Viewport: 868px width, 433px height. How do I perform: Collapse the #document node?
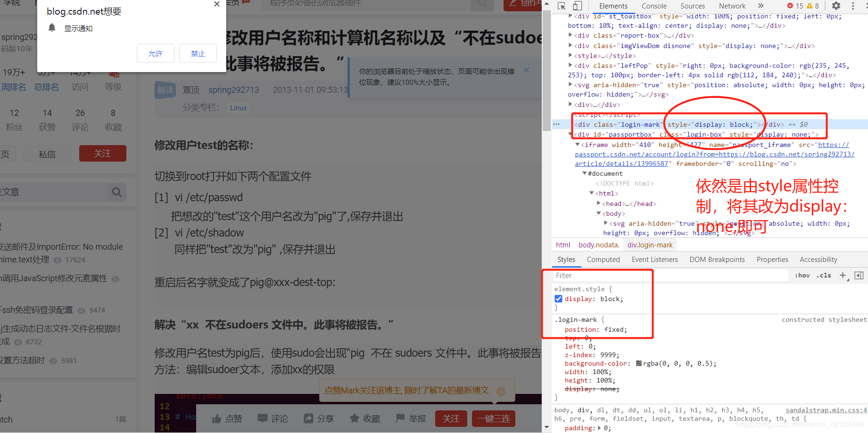[585, 173]
